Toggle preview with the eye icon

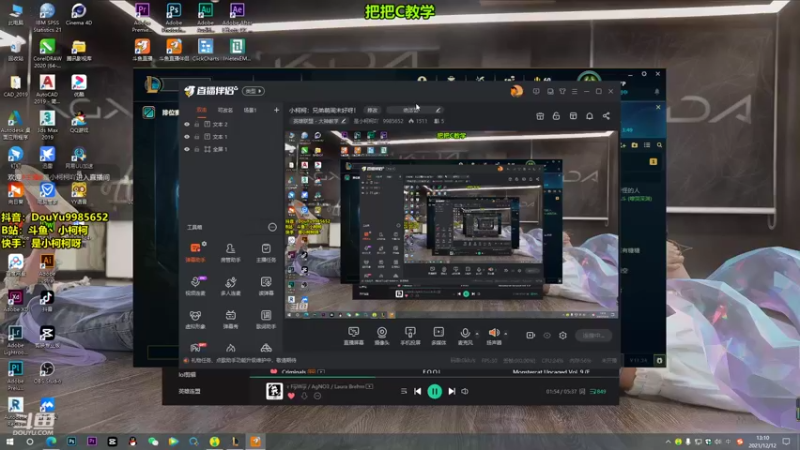[547, 335]
